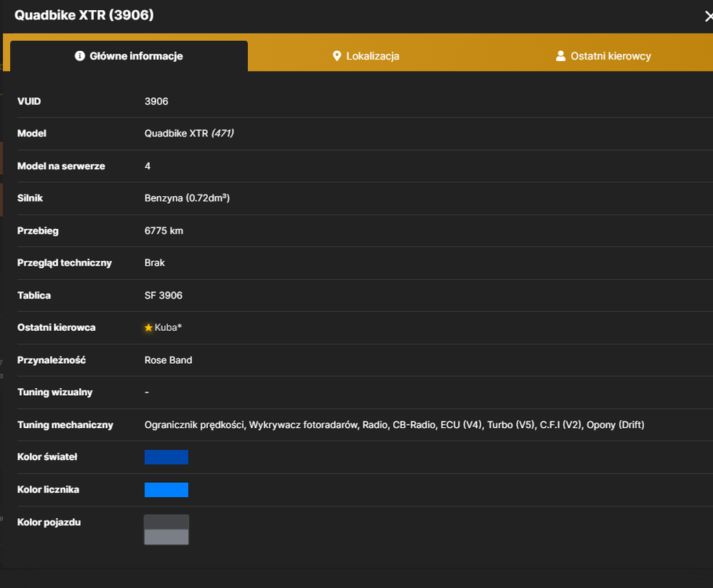Click the person icon beside Ostatni kierowcy

coord(561,56)
